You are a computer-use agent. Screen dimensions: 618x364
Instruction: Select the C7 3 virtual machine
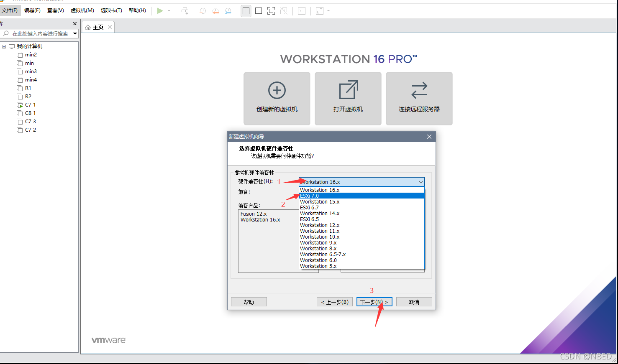coord(30,122)
